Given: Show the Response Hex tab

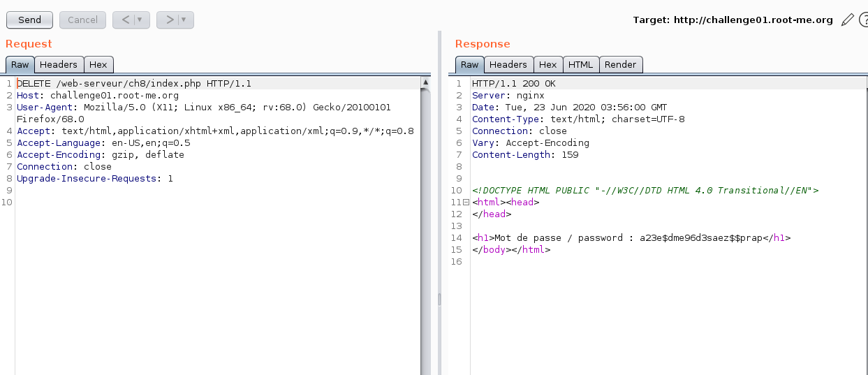Looking at the screenshot, I should (x=548, y=65).
